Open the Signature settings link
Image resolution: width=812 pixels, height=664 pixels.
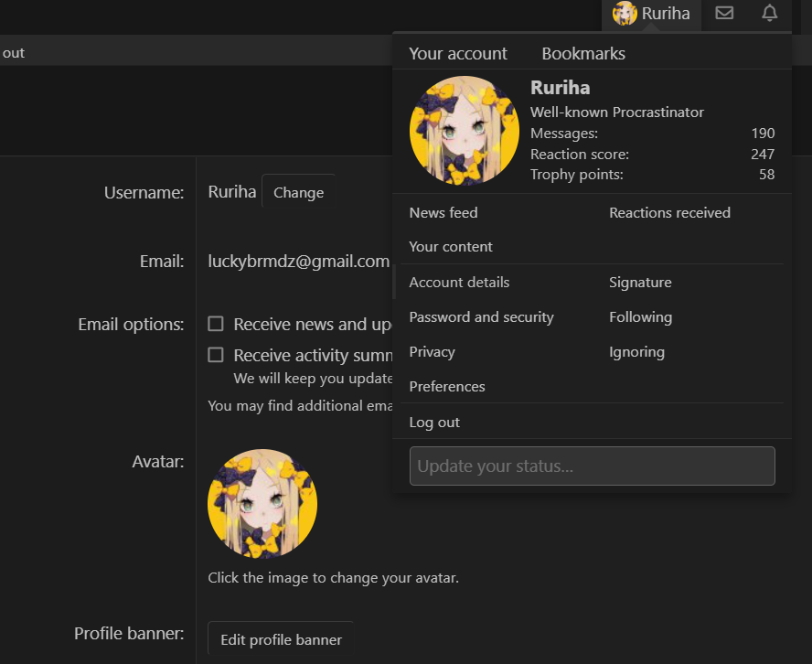coord(640,283)
